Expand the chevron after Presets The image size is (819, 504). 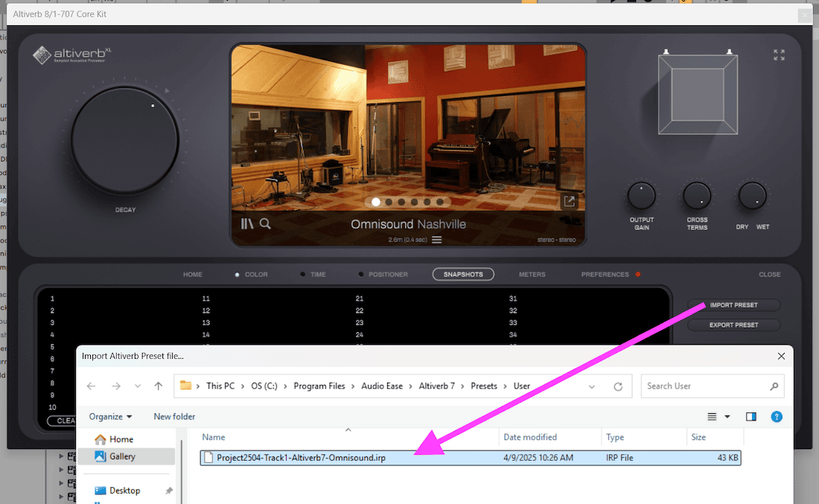(x=505, y=386)
